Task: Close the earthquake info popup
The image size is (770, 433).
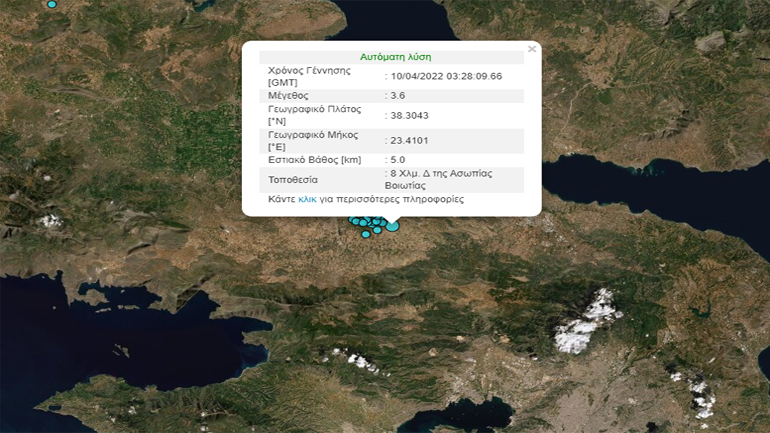Action: 532,49
